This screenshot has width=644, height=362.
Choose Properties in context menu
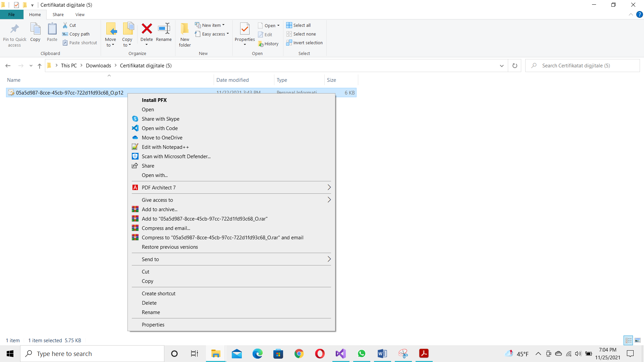pos(231,324)
